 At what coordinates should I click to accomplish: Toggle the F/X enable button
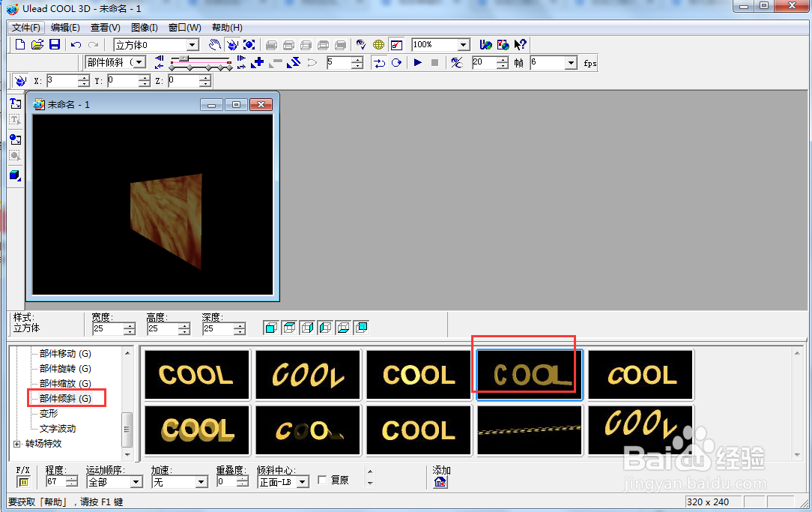click(22, 482)
